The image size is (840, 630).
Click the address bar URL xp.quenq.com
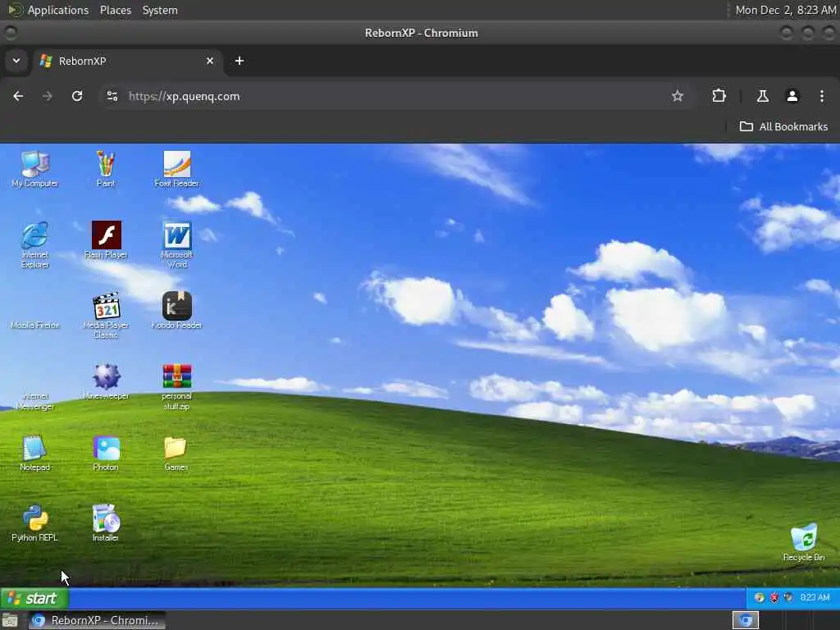click(x=185, y=97)
